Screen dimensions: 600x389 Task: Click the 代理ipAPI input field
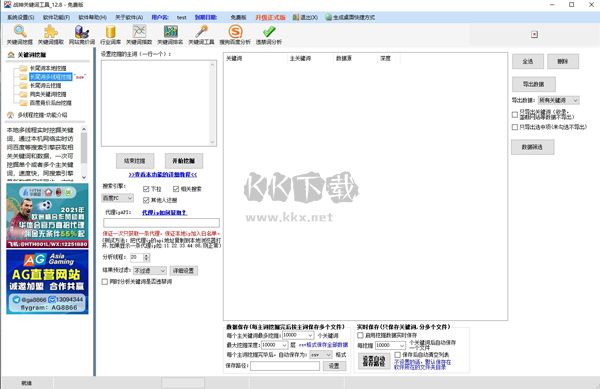pyautogui.click(x=161, y=223)
